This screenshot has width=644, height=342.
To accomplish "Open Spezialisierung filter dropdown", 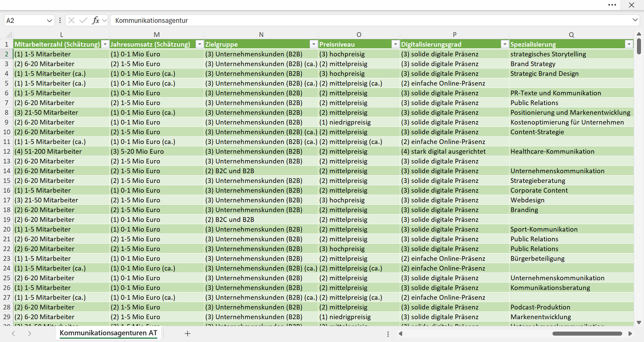I will coord(629,44).
